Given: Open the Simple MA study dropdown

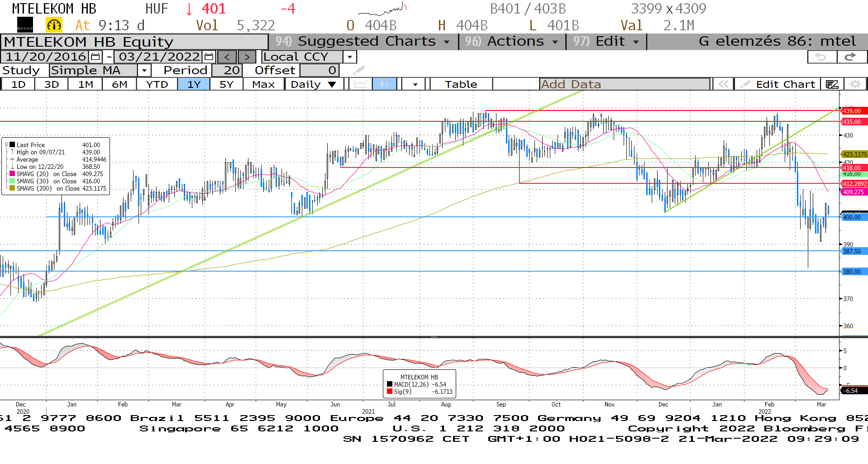Looking at the screenshot, I should (144, 71).
